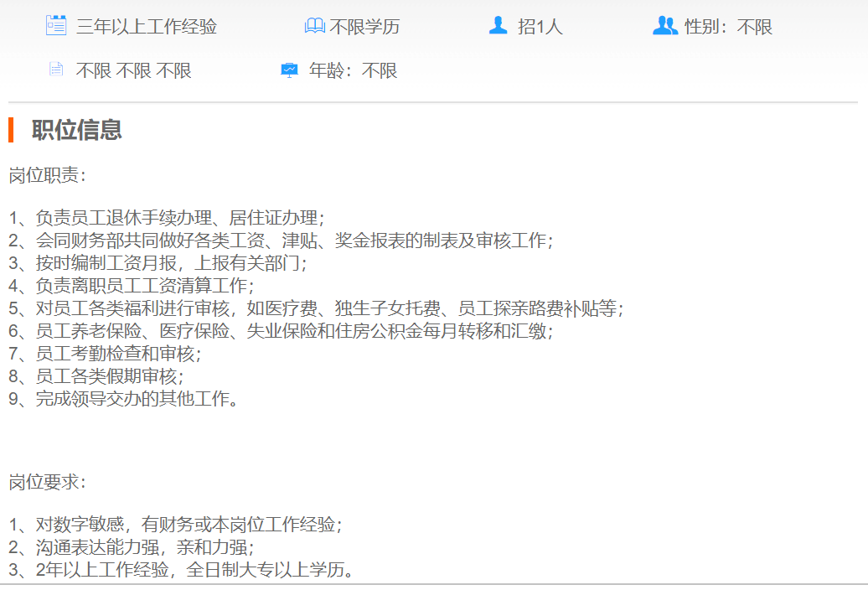
Task: Click the 招1人 headcount label
Action: pos(540,27)
